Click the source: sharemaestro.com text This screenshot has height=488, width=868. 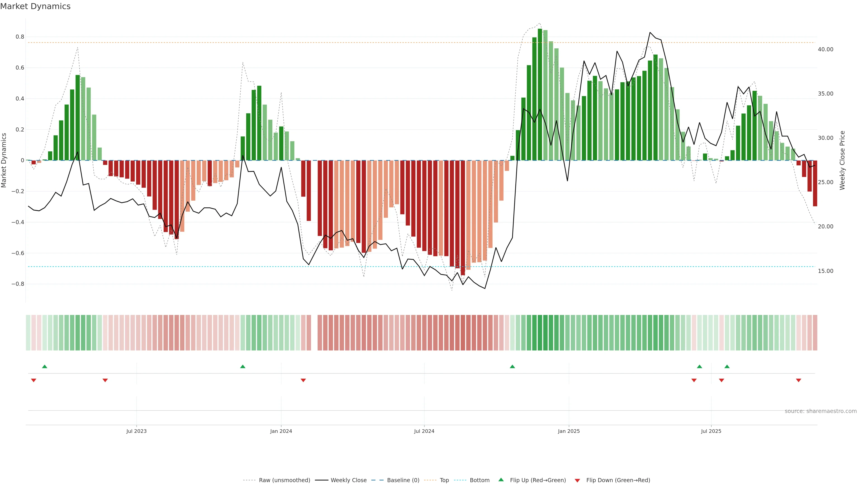pos(821,411)
